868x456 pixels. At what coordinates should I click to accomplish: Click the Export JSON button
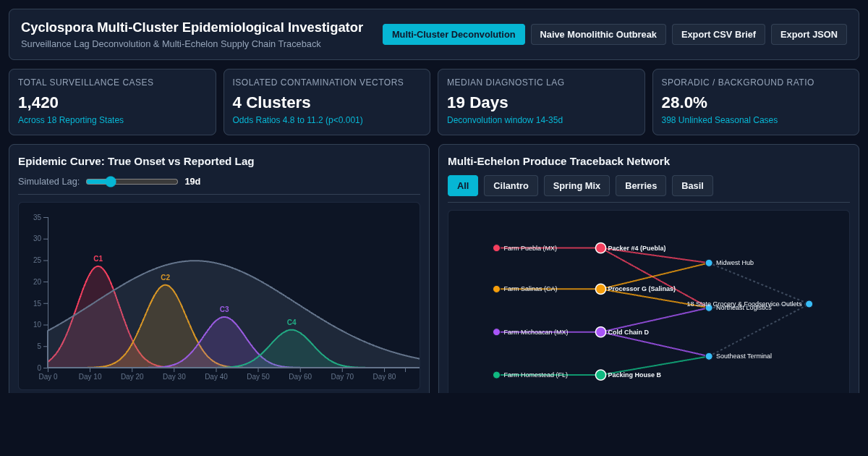click(x=809, y=34)
